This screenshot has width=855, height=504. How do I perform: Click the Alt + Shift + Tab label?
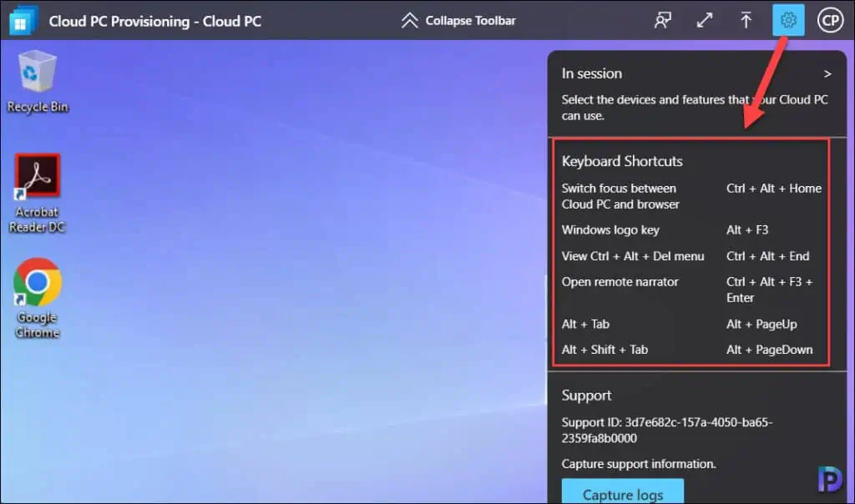605,350
